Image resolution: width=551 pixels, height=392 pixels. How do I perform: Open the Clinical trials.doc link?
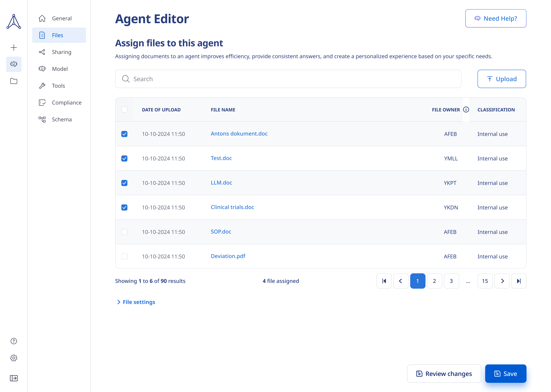(x=232, y=207)
